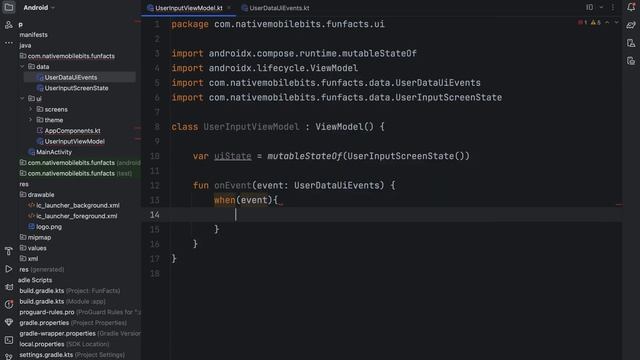Click line number 14 in the gutter
Viewport: 640px width, 360px height.
(155, 215)
